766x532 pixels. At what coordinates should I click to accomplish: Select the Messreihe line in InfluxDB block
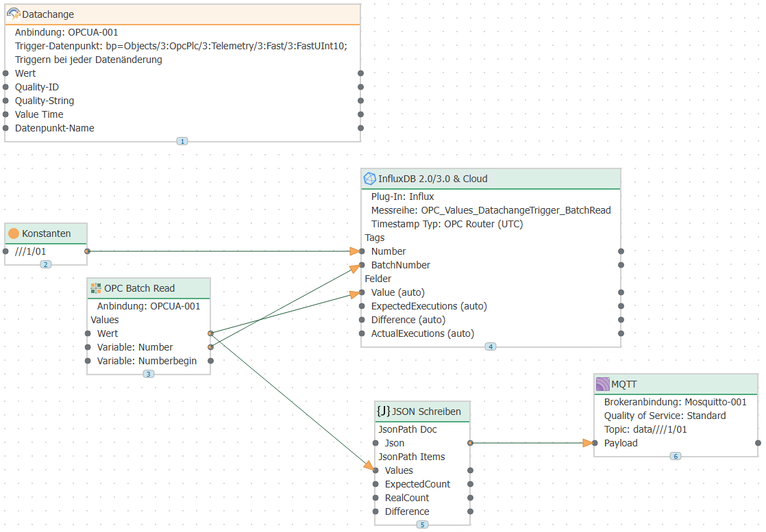(491, 210)
